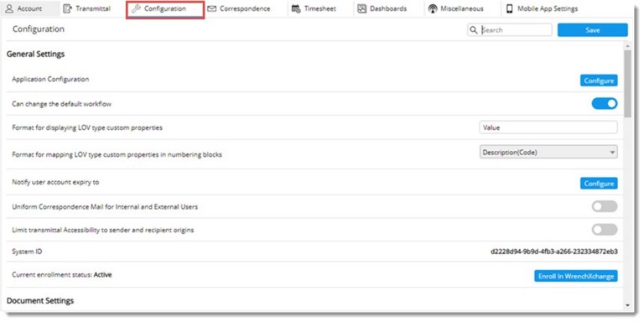
Task: Open the Miscellaneous tab
Action: coord(462,8)
